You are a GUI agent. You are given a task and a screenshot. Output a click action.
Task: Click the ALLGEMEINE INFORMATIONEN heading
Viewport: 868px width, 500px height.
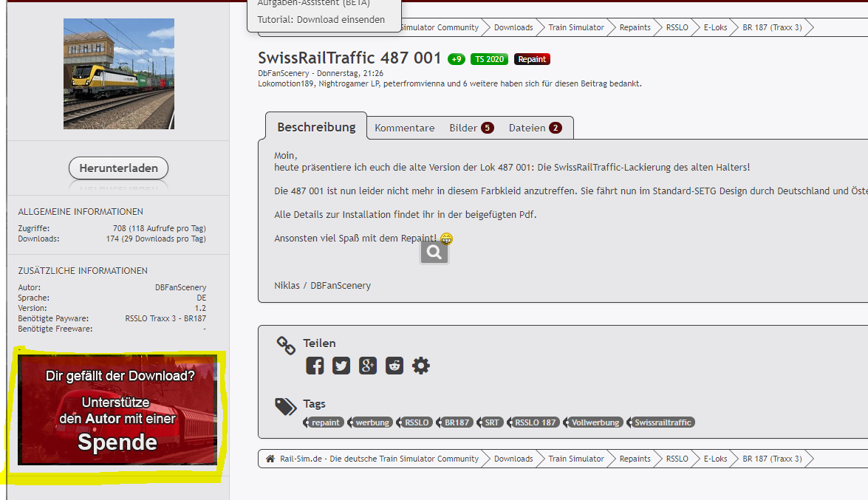point(81,211)
